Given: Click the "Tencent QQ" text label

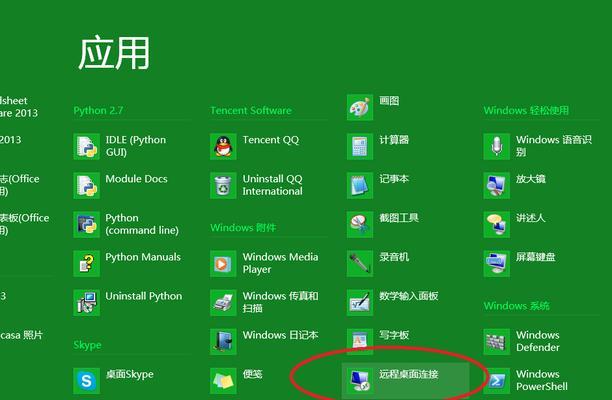Looking at the screenshot, I should click(271, 140).
